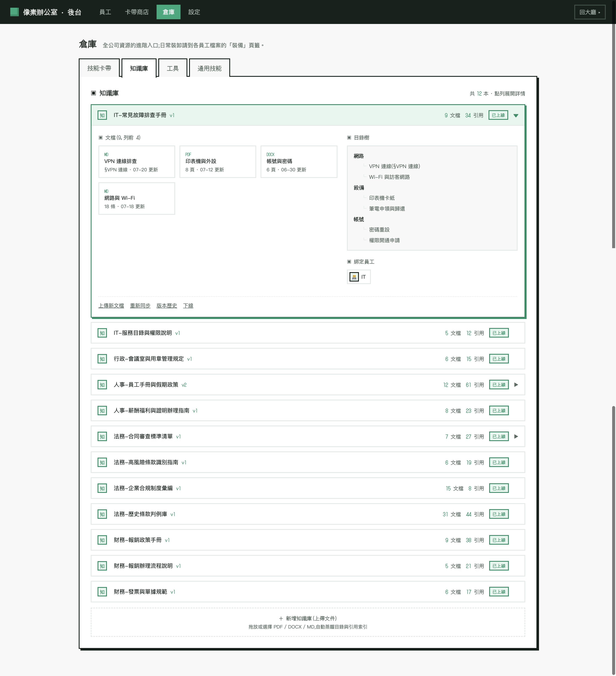Click the 版本歷史 link
Screen dimensions: 616x676
[x=167, y=306]
